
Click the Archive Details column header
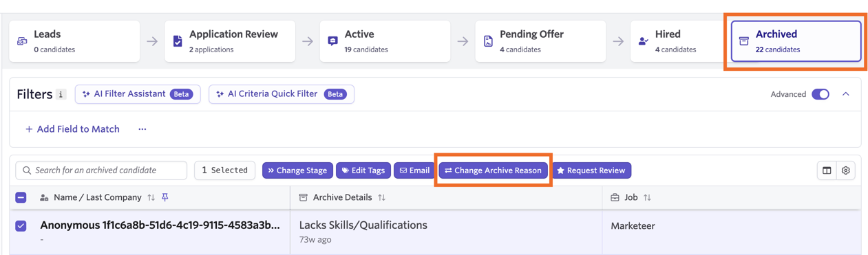coord(342,197)
